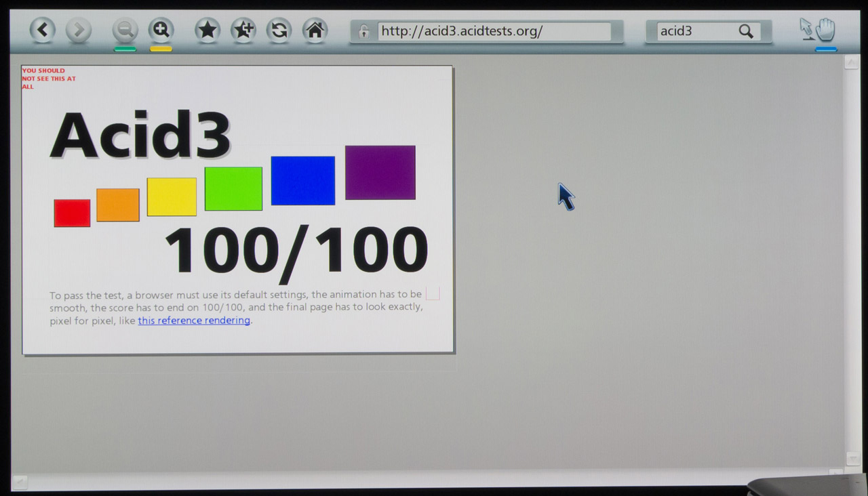
Task: Click the vertical scrollbar up arrow
Action: 851,63
